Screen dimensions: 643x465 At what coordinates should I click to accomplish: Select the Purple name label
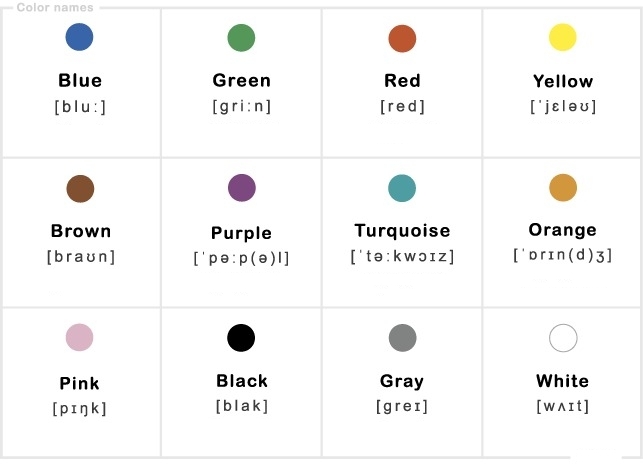(242, 233)
